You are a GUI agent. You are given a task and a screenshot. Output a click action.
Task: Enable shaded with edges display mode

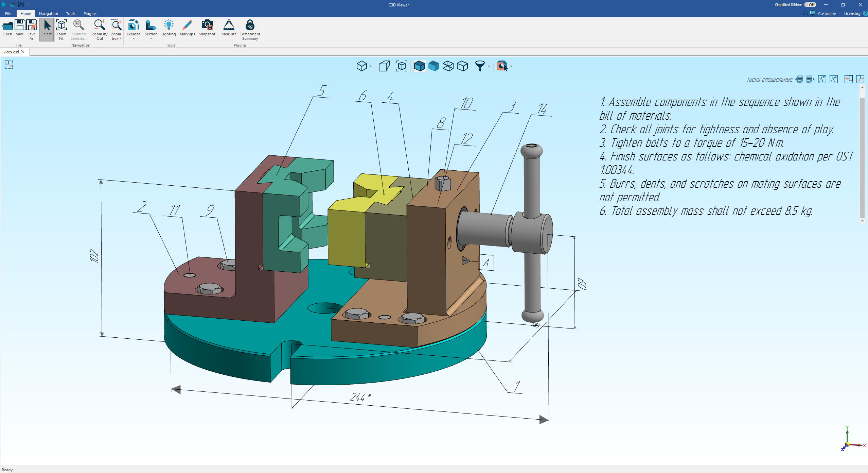(x=419, y=66)
